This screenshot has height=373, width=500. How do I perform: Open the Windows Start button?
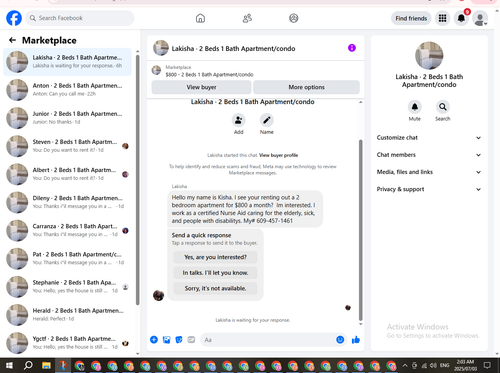pyautogui.click(x=9, y=365)
